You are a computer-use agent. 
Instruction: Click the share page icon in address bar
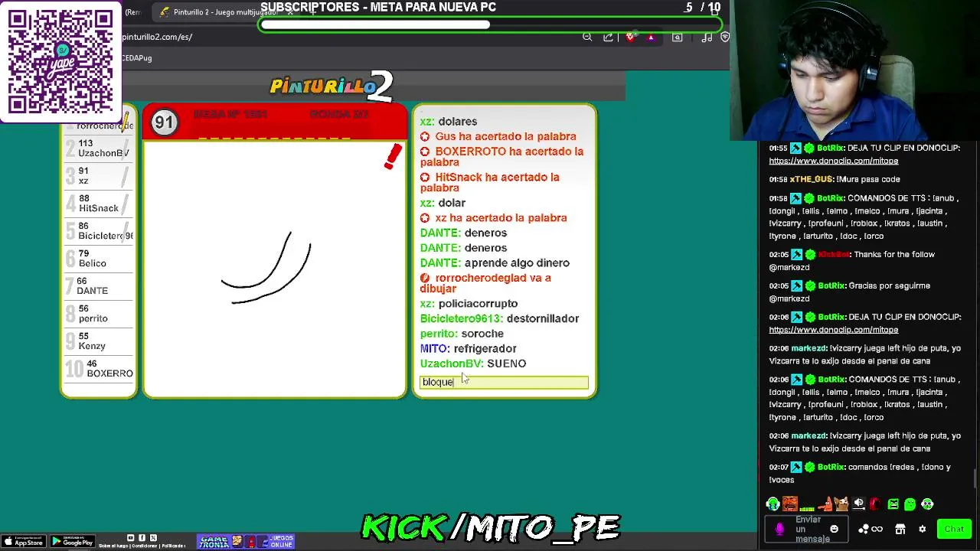[x=608, y=37]
